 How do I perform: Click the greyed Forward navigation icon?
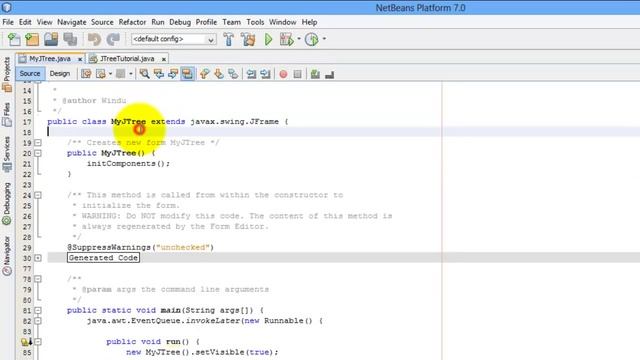pos(120,74)
